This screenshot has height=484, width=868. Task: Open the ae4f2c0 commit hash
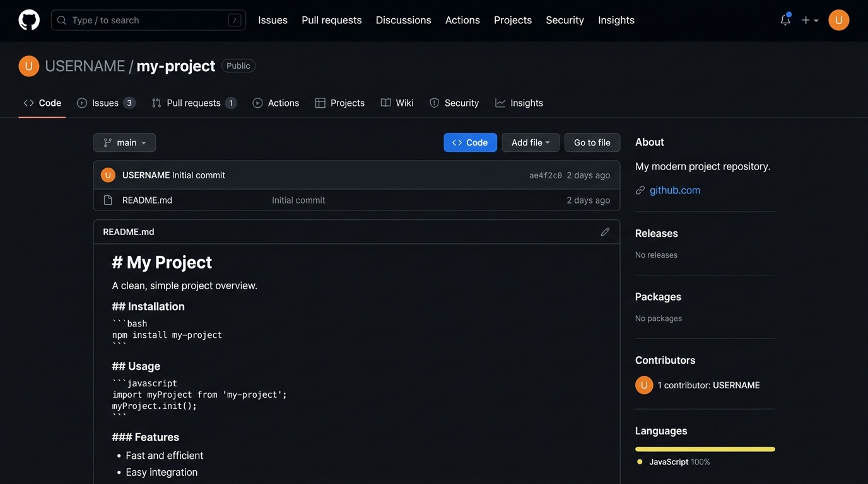pyautogui.click(x=545, y=175)
